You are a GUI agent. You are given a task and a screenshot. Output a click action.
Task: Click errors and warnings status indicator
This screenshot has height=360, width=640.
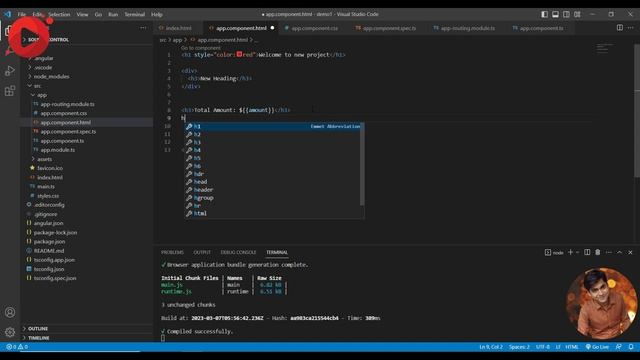(17, 347)
